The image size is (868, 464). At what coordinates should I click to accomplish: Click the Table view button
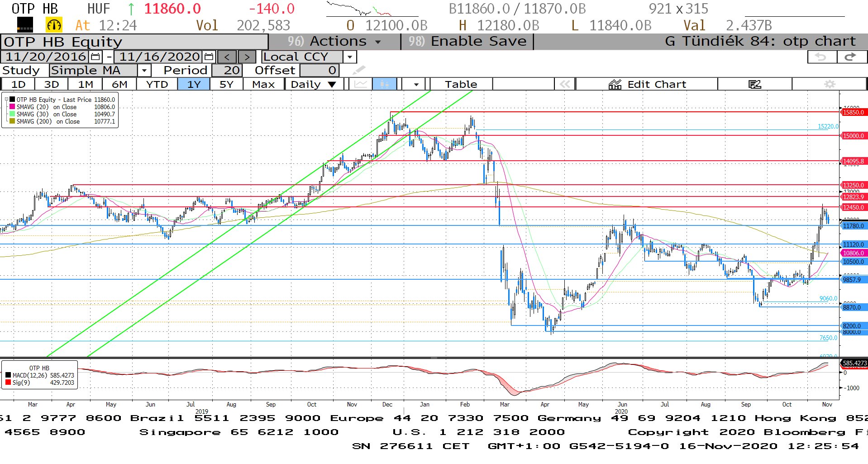[461, 84]
